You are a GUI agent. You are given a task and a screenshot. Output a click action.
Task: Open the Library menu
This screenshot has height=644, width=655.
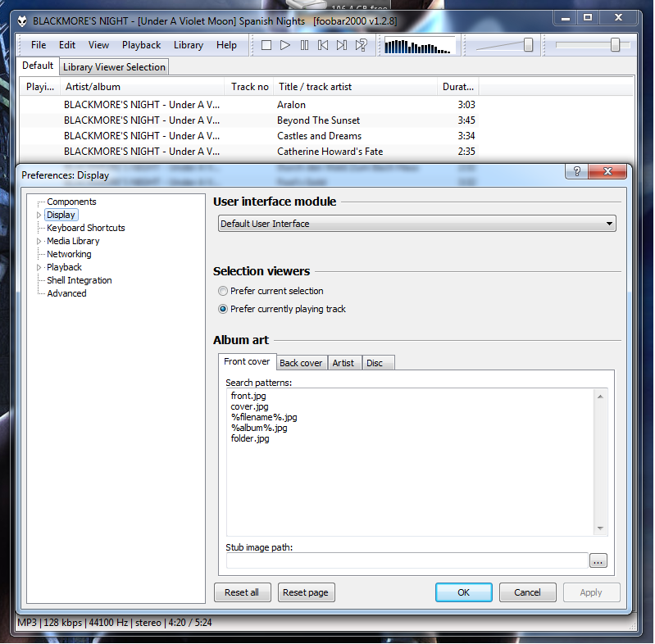[189, 45]
